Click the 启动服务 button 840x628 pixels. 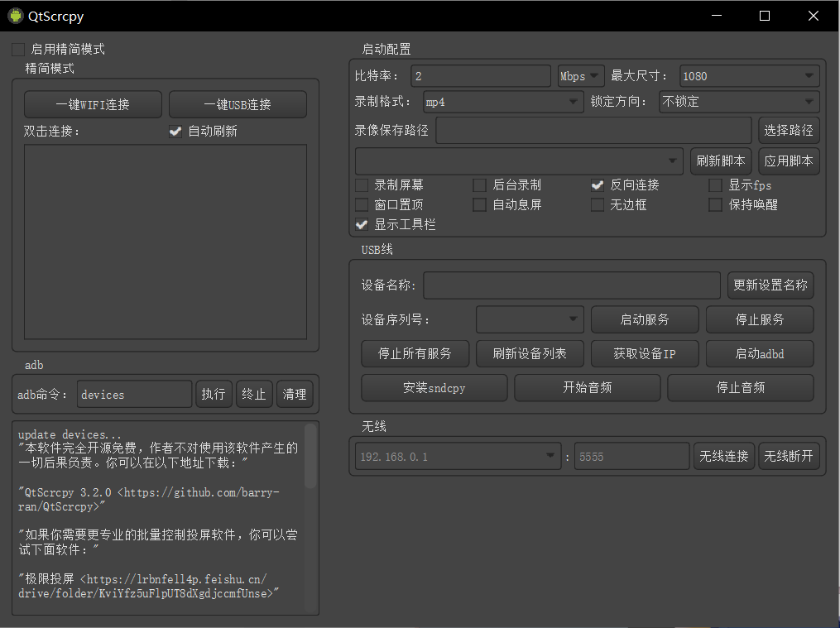(645, 319)
